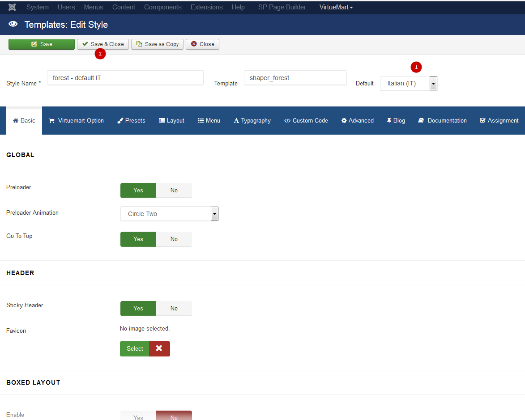
Task: Click the Save & Close button
Action: point(103,44)
